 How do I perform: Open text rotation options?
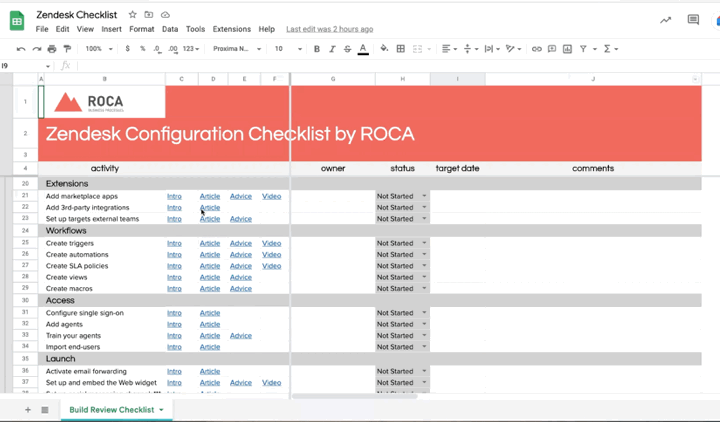[x=513, y=49]
